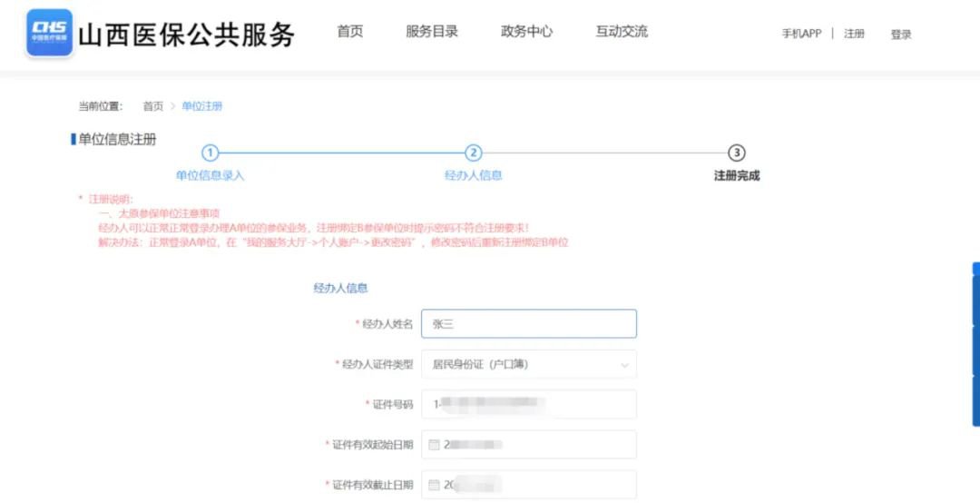Click the 登录 link
This screenshot has width=980, height=503.
pyautogui.click(x=901, y=35)
